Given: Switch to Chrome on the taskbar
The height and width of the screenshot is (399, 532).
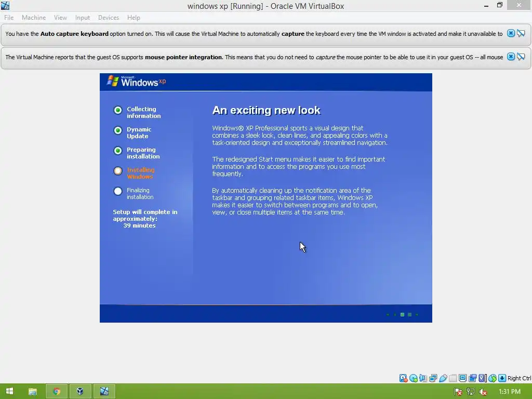Looking at the screenshot, I should tap(57, 391).
